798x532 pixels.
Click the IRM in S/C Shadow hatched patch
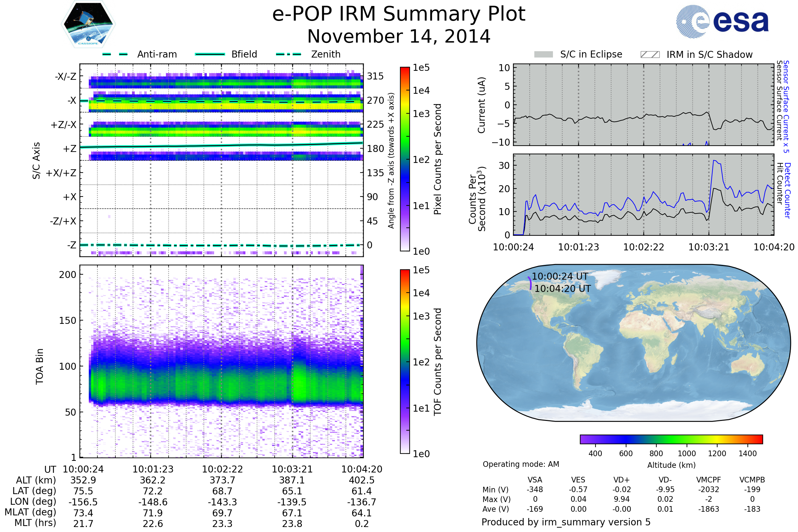pos(650,55)
